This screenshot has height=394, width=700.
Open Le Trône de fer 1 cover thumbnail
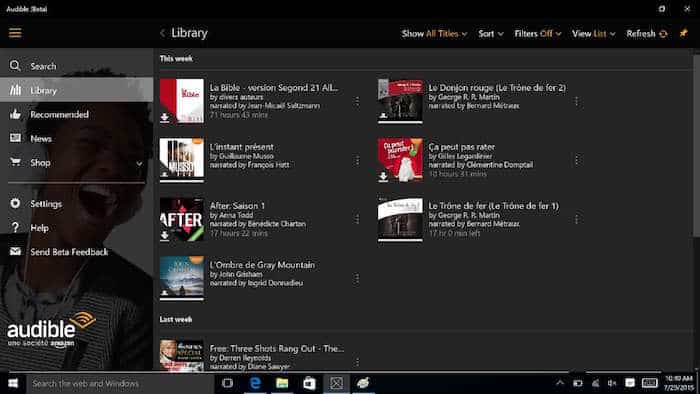400,219
